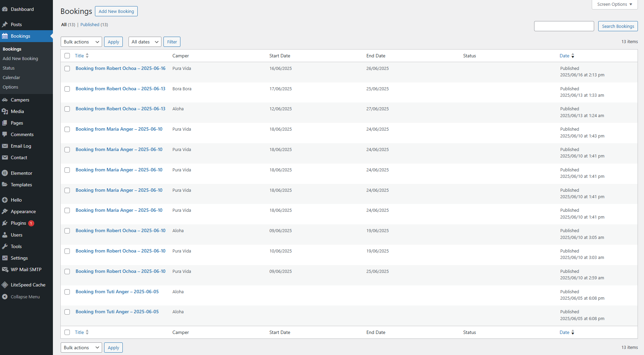Viewport: 644px width, 355px height.
Task: Open the Status submenu under Bookings
Action: (8, 68)
